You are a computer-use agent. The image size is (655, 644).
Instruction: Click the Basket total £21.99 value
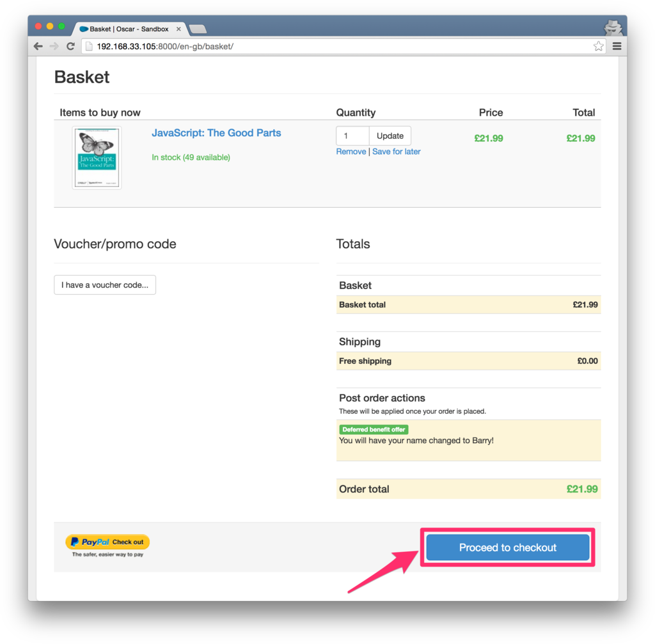(585, 305)
